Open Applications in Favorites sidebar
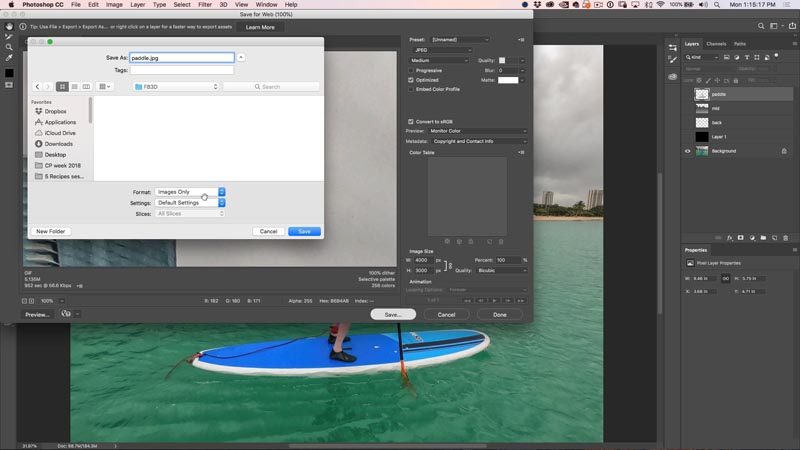 [55, 122]
